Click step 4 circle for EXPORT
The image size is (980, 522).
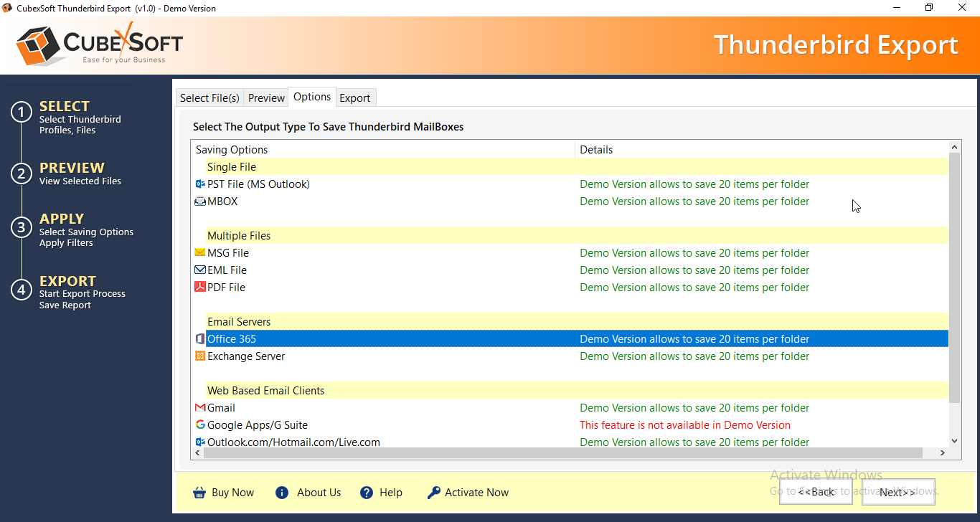pos(22,290)
